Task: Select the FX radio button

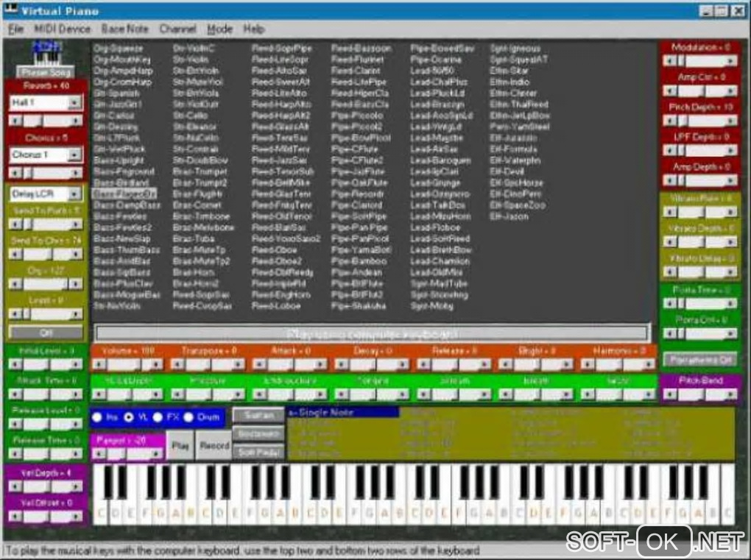Action: (158, 417)
